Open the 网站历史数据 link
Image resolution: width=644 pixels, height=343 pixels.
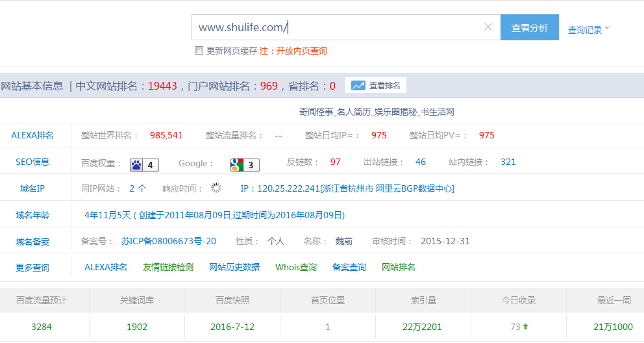(234, 267)
